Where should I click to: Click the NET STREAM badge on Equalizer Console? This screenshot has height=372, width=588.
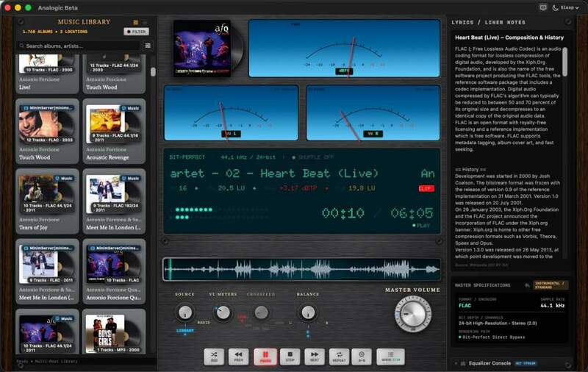point(525,363)
